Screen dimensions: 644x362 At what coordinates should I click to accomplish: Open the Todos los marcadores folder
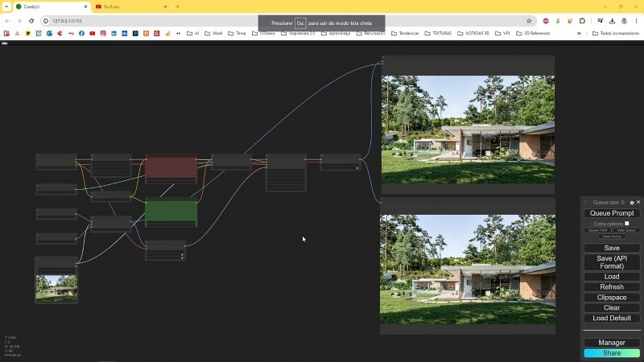click(x=614, y=34)
